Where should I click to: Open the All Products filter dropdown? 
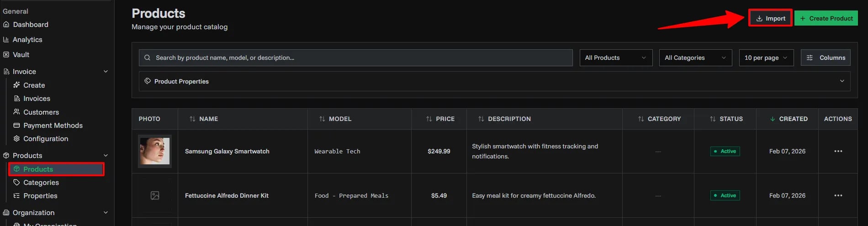(x=616, y=58)
